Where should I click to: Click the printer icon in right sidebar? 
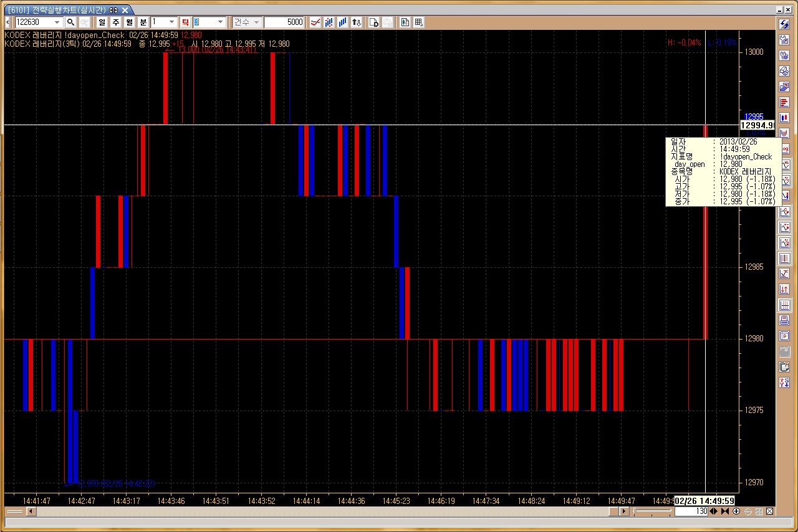tap(785, 321)
